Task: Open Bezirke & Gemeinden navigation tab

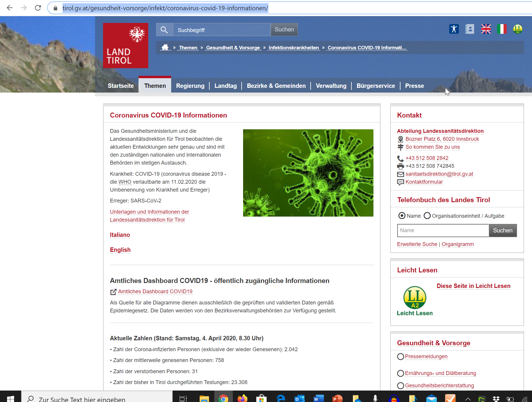Action: tap(276, 86)
